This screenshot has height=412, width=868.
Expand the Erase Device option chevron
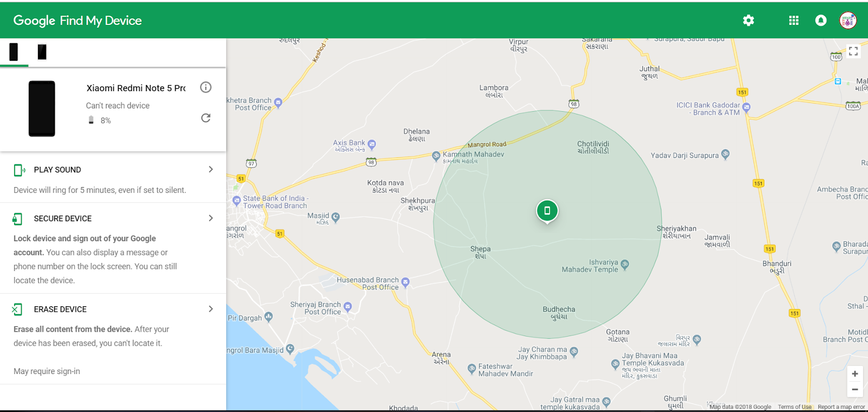[211, 309]
